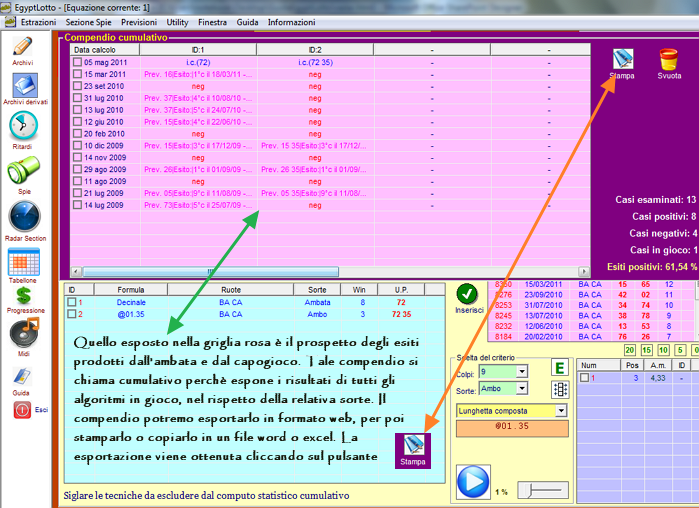Viewport: 699px width, 508px height.
Task: Click the Pos column header
Action: [632, 365]
